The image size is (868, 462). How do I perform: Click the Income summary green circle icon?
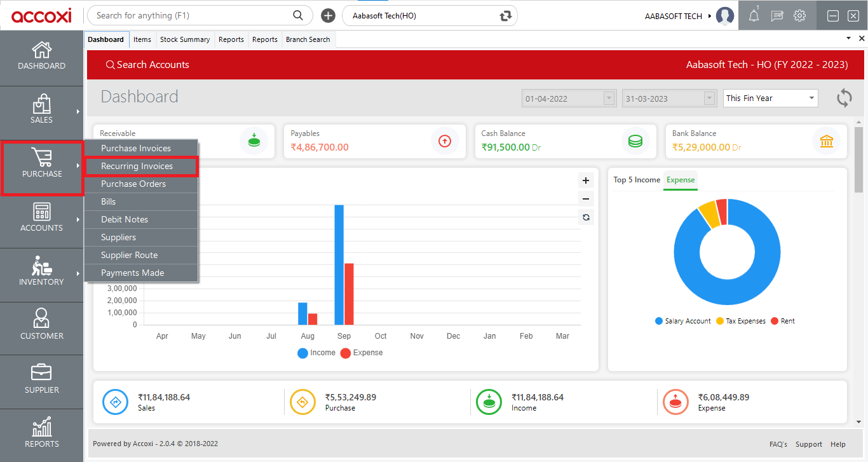point(489,402)
